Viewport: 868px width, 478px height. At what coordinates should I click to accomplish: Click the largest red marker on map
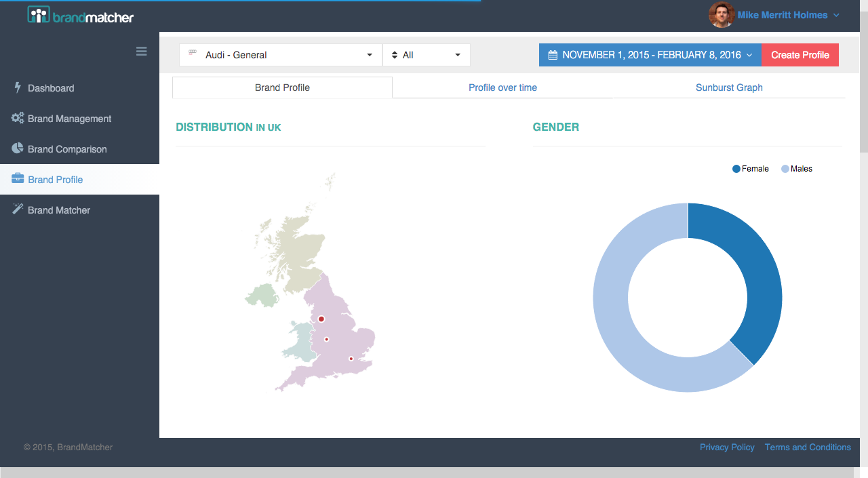(321, 319)
